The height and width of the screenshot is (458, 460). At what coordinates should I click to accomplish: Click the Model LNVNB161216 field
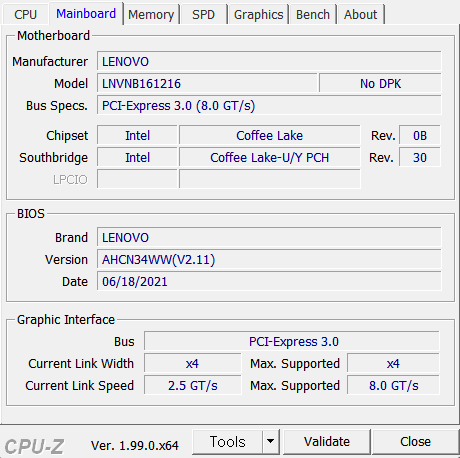(x=207, y=83)
